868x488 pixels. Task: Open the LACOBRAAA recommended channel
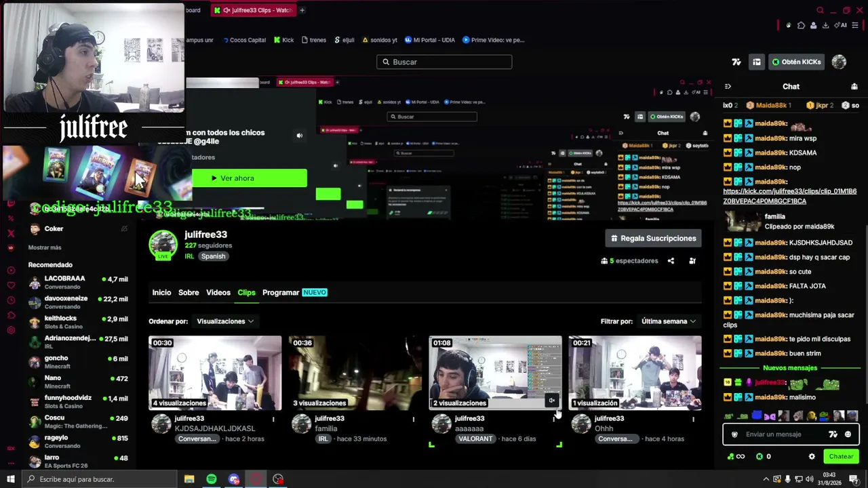(78, 282)
